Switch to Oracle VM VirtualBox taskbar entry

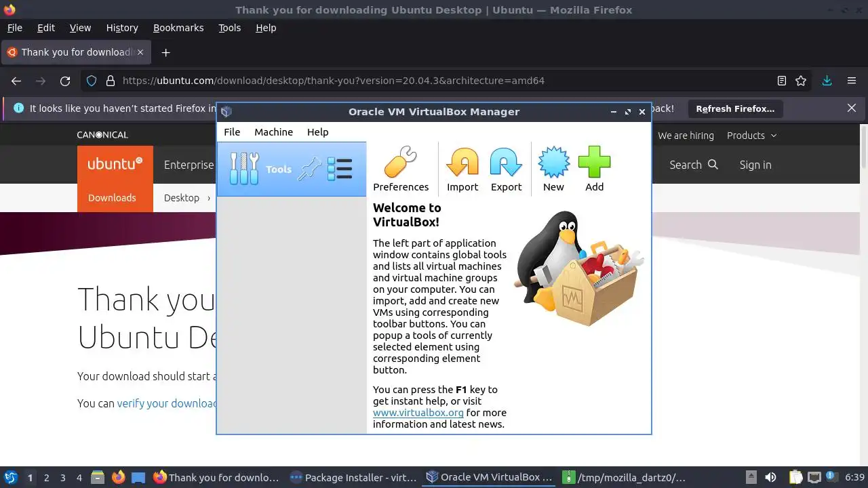(489, 478)
